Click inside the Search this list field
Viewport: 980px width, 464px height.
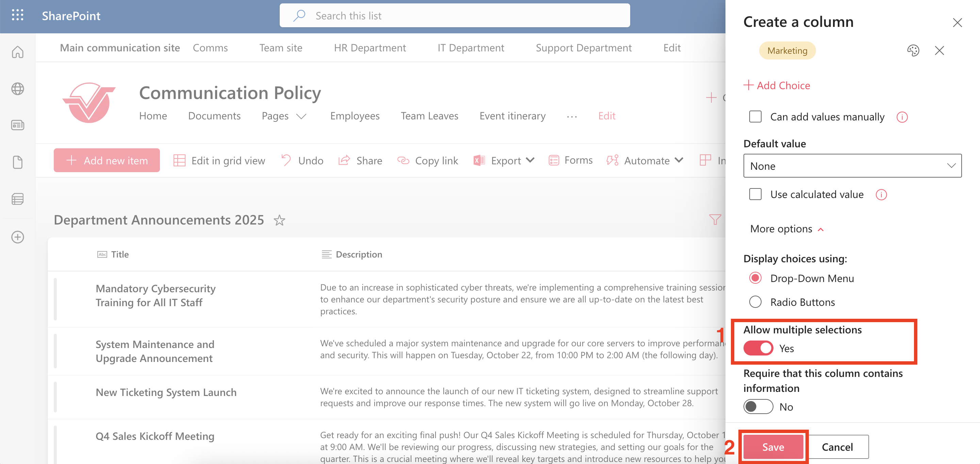pyautogui.click(x=455, y=16)
